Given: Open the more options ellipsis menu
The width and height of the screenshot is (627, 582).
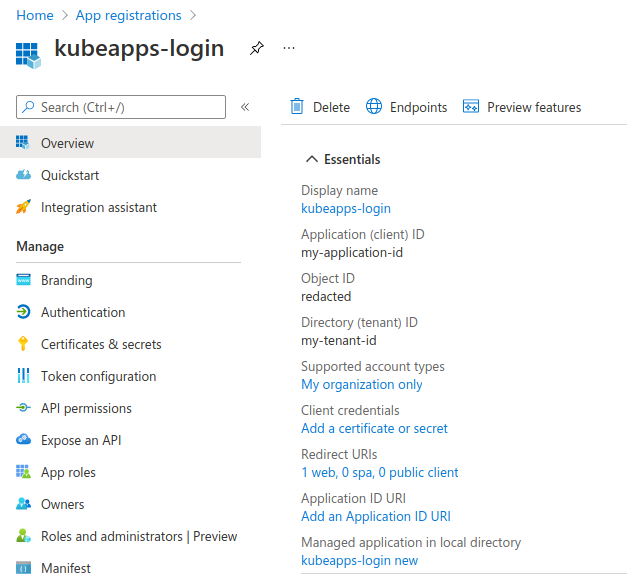Looking at the screenshot, I should point(289,48).
